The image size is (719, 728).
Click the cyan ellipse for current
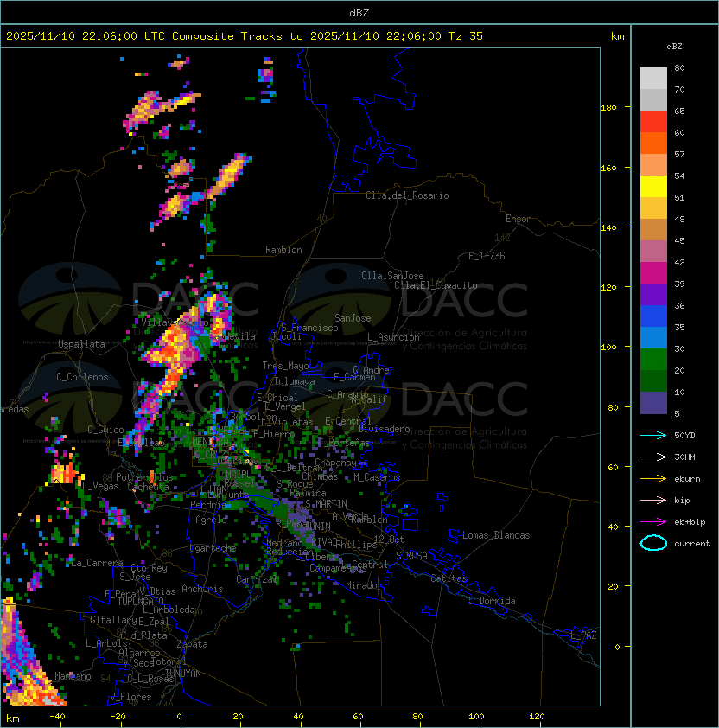653,543
